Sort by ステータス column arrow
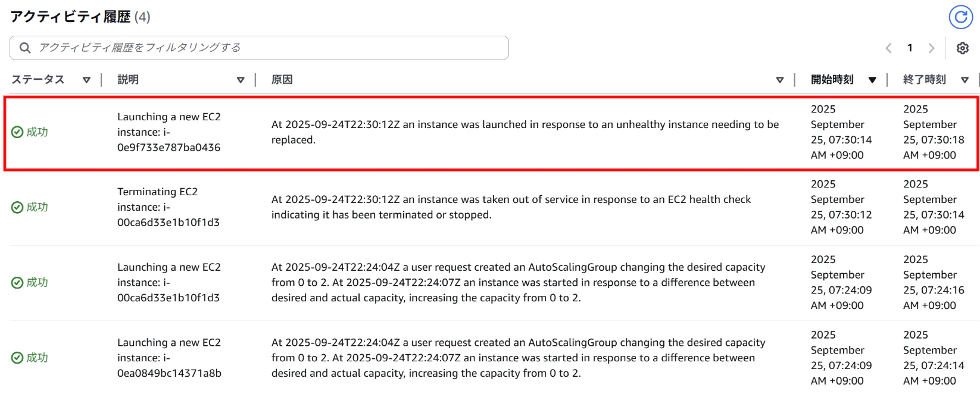This screenshot has height=397, width=980. [x=86, y=80]
